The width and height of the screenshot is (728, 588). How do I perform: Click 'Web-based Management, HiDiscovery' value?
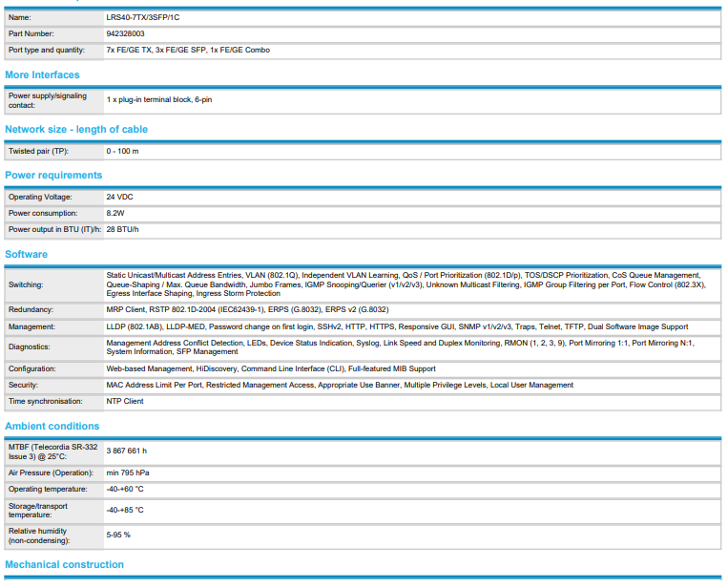(172, 368)
